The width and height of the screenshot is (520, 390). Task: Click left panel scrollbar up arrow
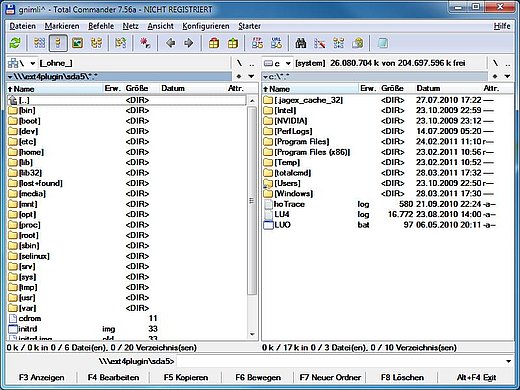(x=252, y=100)
